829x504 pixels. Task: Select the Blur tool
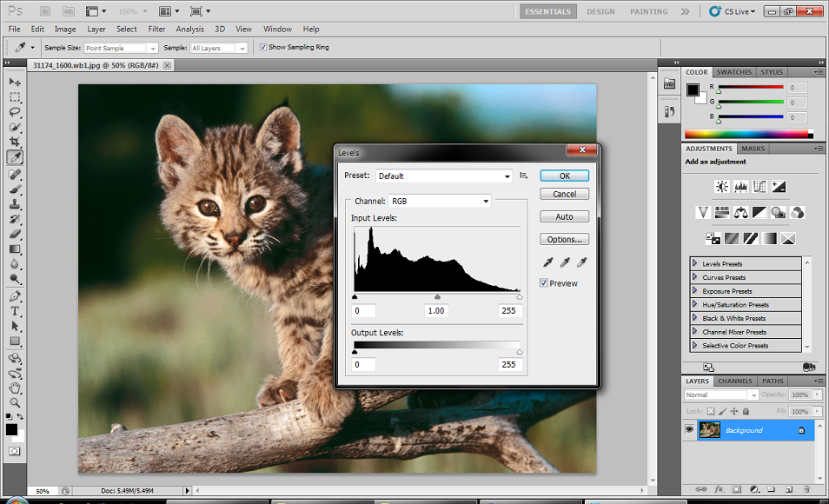point(15,264)
